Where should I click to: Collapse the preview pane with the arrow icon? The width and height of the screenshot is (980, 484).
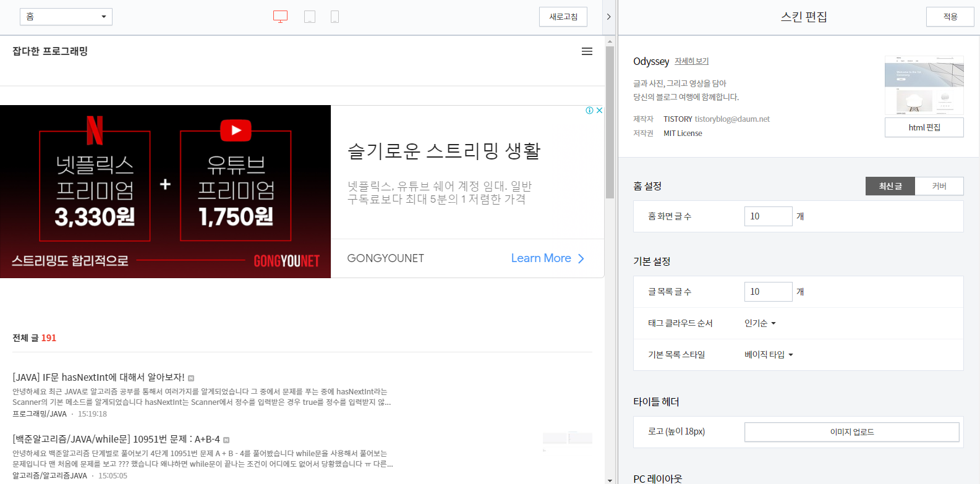pyautogui.click(x=609, y=17)
